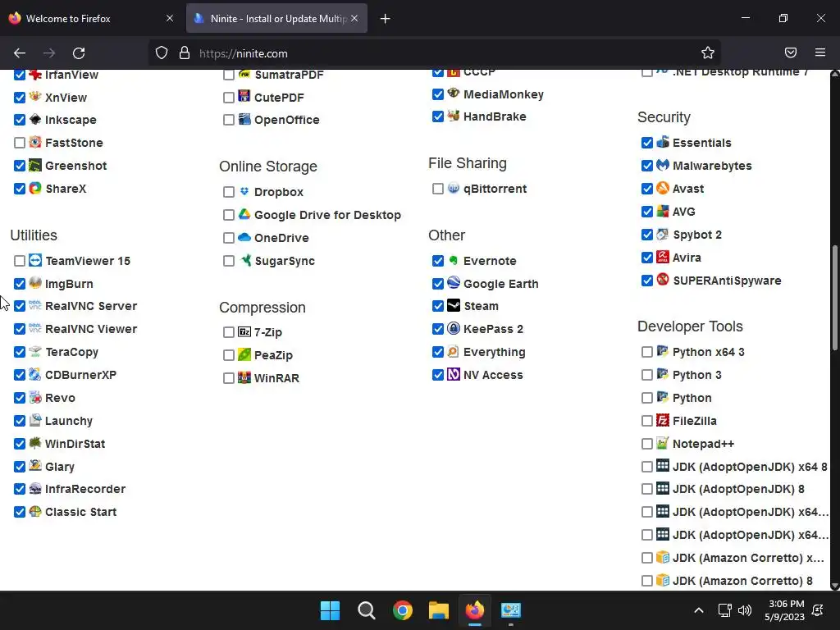
Task: Deselect the SUPERAntiSpyware checkbox
Action: pos(647,281)
